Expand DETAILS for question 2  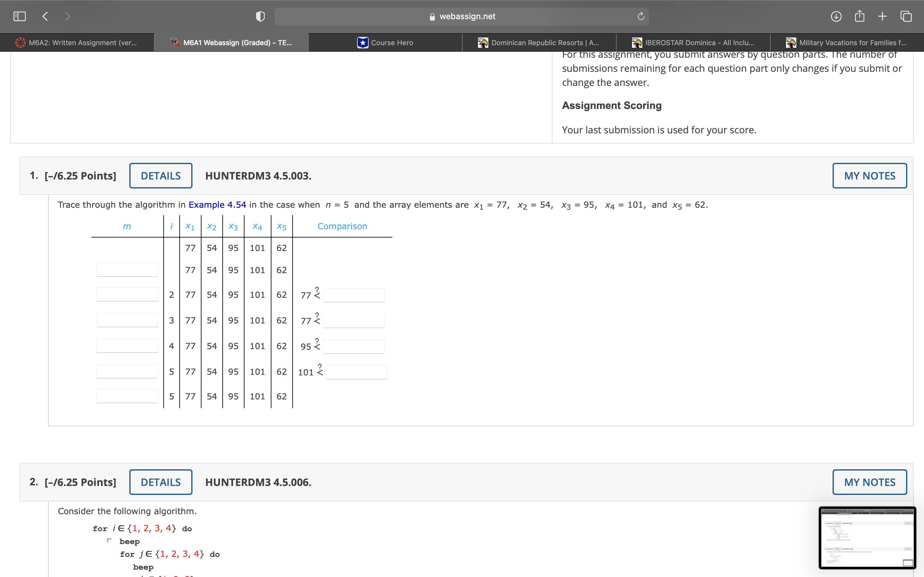[x=160, y=482]
